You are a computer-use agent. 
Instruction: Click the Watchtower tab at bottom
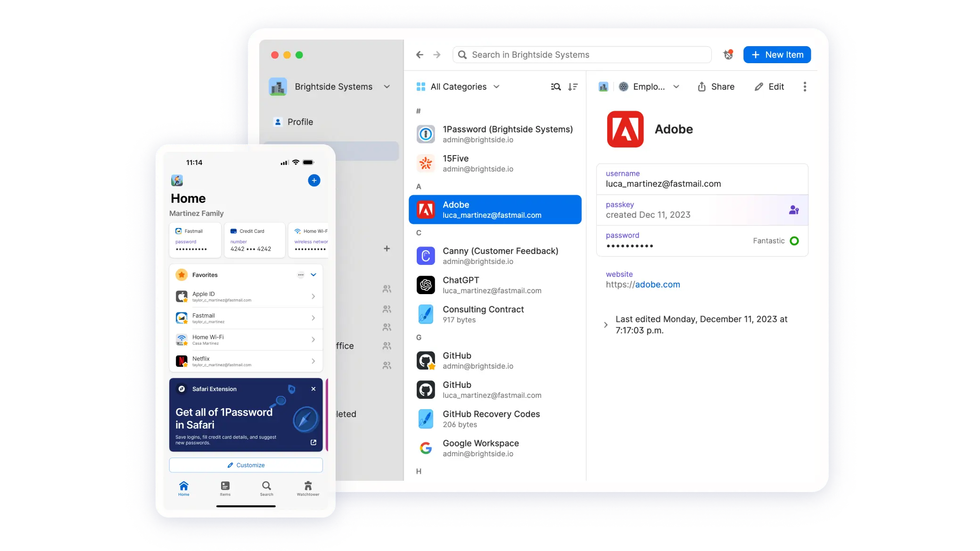tap(308, 488)
